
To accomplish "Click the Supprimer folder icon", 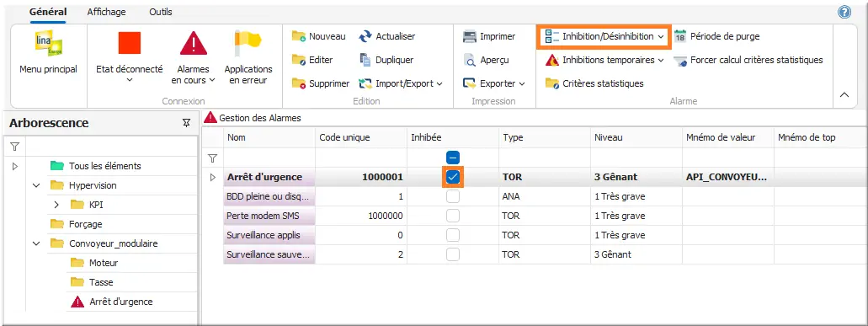I will point(299,83).
